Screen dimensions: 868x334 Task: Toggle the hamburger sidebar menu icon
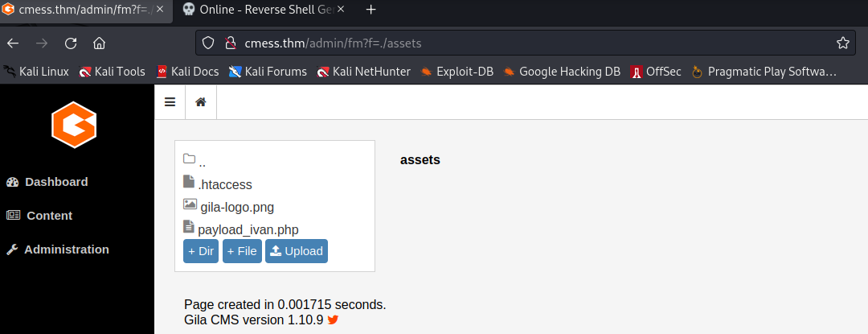tap(170, 102)
